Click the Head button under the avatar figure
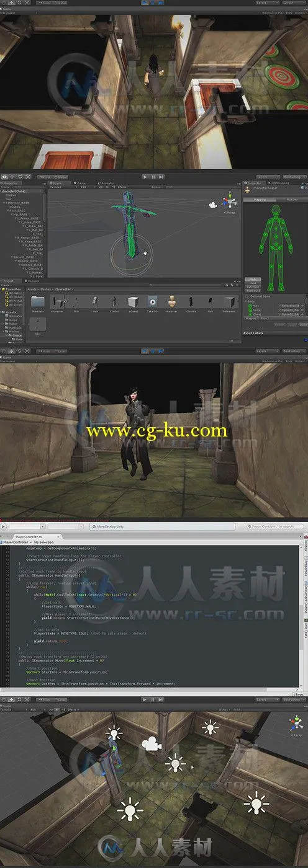Image resolution: width=308 pixels, height=868 pixels. pos(253,283)
